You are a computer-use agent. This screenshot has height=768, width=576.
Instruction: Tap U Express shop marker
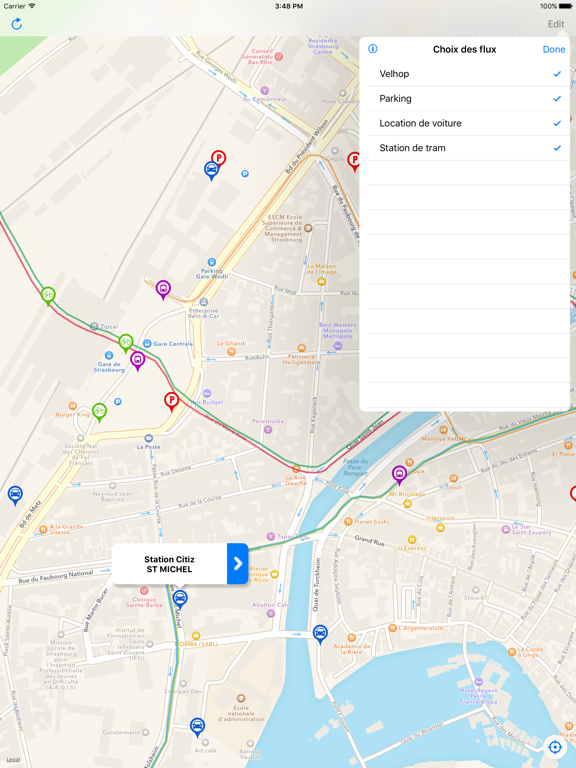tap(412, 539)
